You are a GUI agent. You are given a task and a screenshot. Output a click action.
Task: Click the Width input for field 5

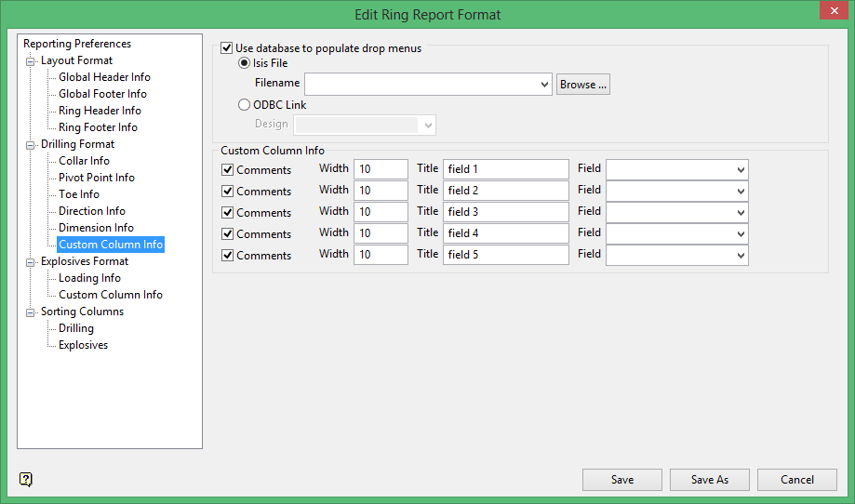381,255
